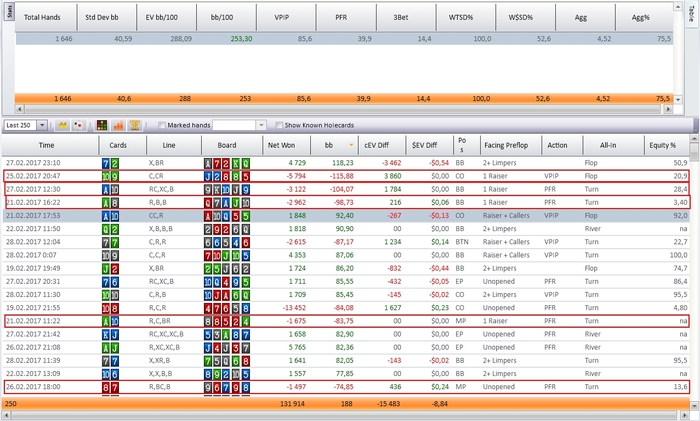Click net won value -13 452
Viewport: 700px width, 421px height.
(294, 308)
